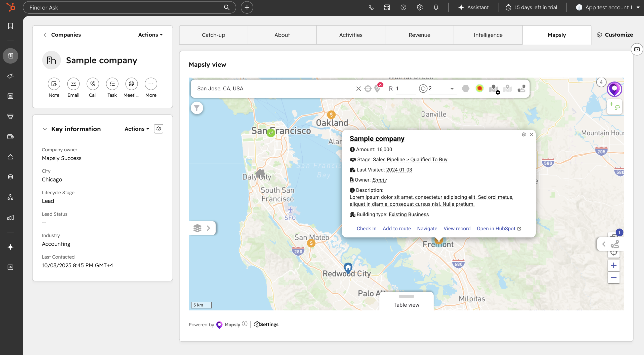Screen dimensions: 644x355
Task: Open the Assistant panel
Action: point(473,7)
